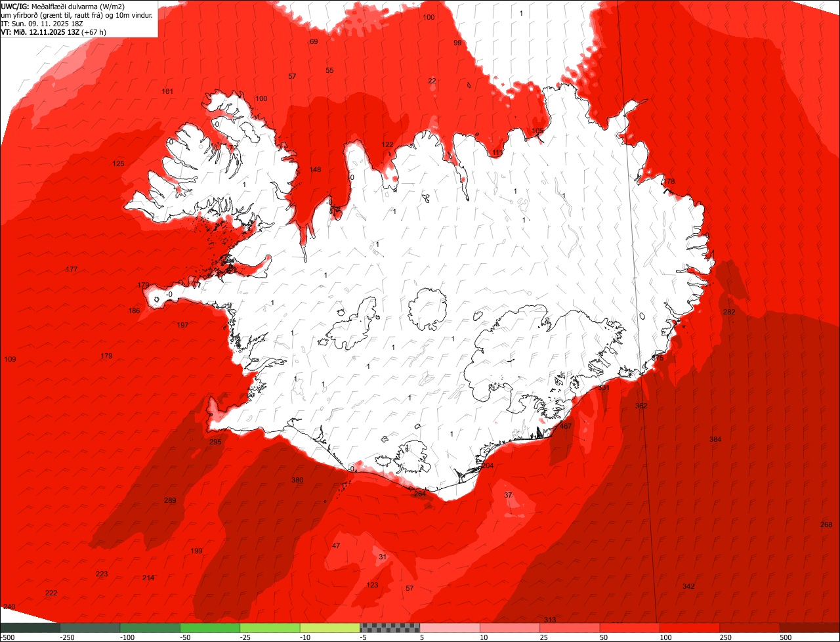
Task: Click the flux value 264 on the south coast
Action: point(420,494)
